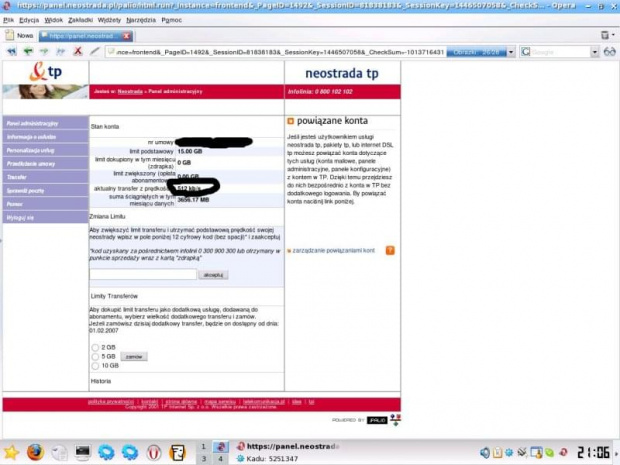620x465 pixels.
Task: Switch to virtual desktop 4 in pager
Action: point(221,459)
